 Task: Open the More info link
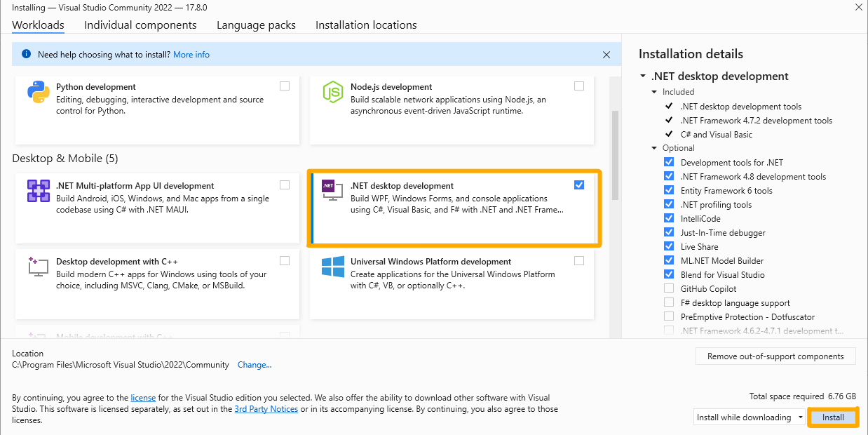(191, 55)
